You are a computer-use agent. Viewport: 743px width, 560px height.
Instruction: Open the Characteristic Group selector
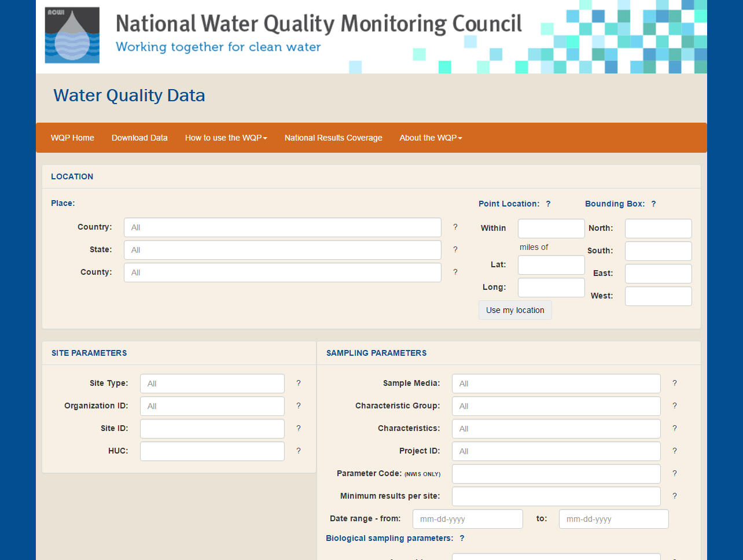coord(555,406)
